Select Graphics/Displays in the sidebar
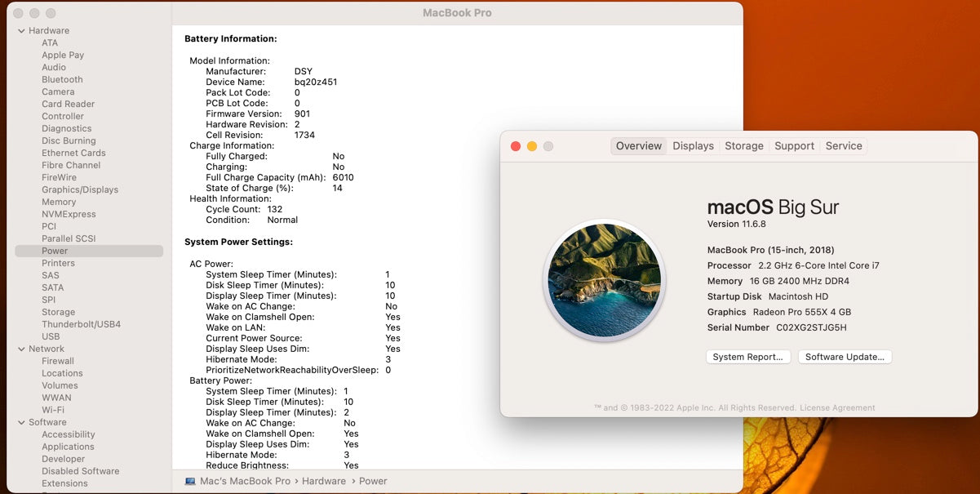This screenshot has height=494, width=980. [x=80, y=190]
